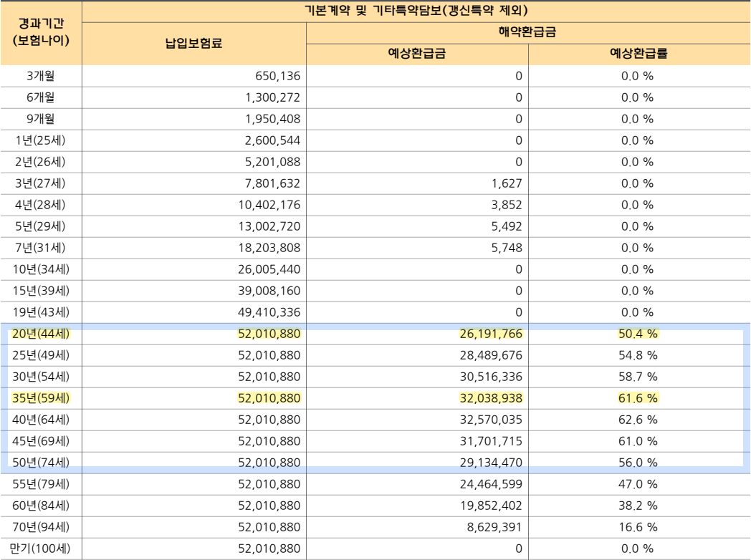This screenshot has height=560, width=751.
Task: Select the 3년(27세) row label
Action: tap(40, 184)
